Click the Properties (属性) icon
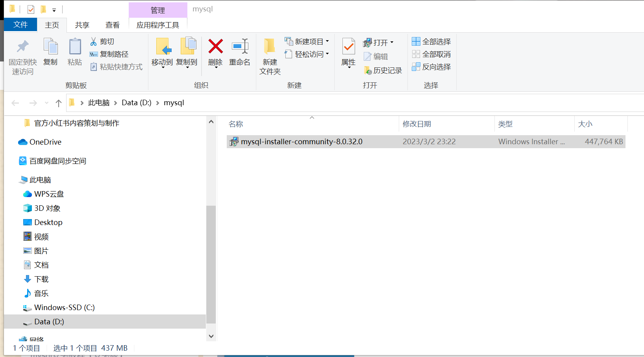The width and height of the screenshot is (644, 357). tap(348, 46)
